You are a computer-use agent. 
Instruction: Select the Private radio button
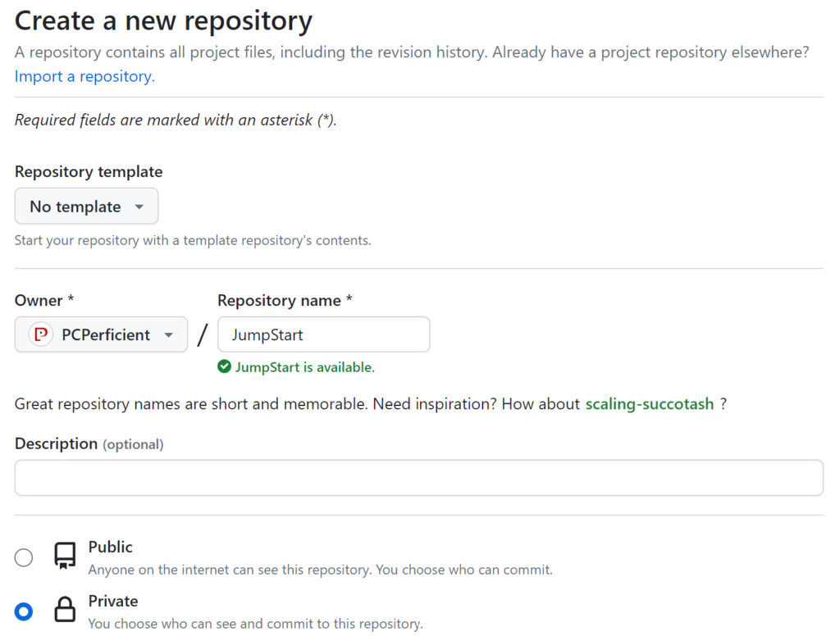tap(23, 611)
